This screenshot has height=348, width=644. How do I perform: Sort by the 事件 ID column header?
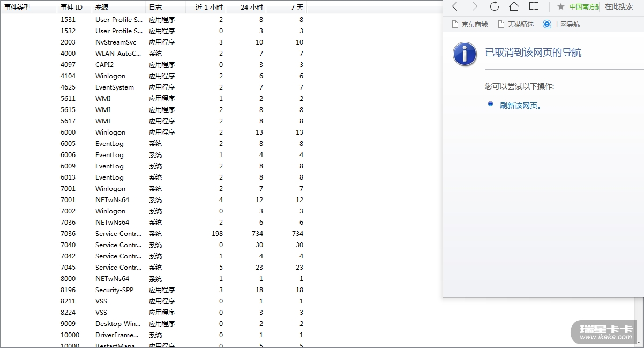(74, 8)
